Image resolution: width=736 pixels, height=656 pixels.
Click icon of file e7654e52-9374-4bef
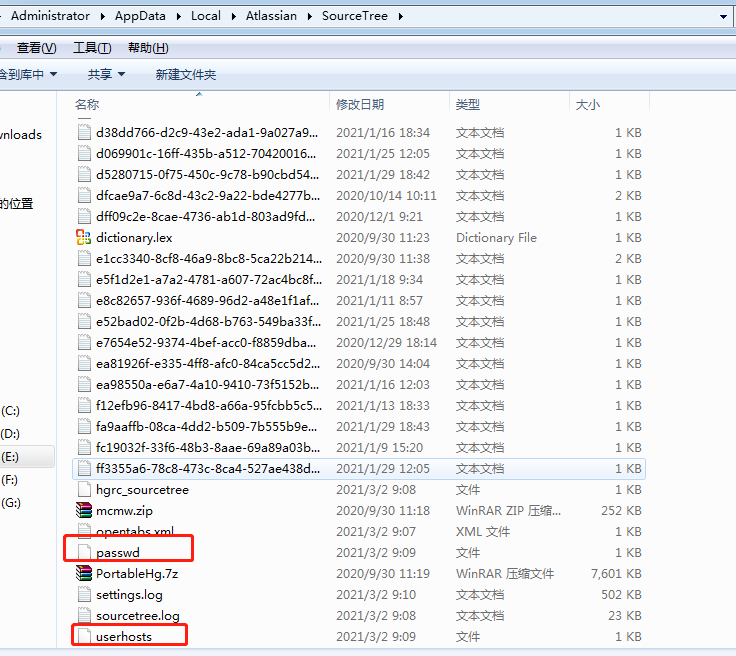84,343
